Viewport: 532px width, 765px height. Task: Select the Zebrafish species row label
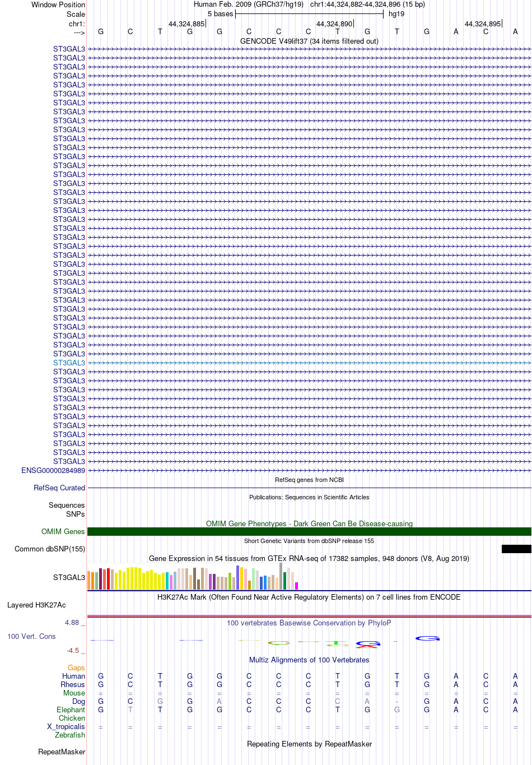click(70, 735)
